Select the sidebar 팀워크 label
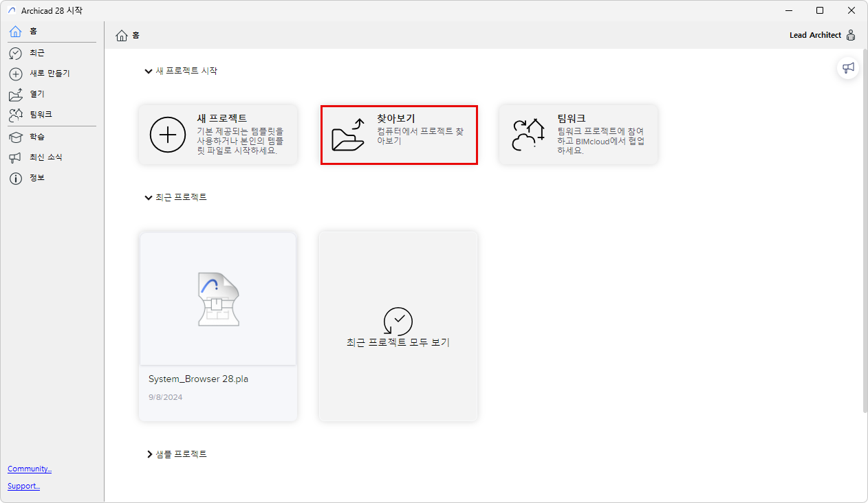Viewport: 868px width, 503px height. point(41,115)
